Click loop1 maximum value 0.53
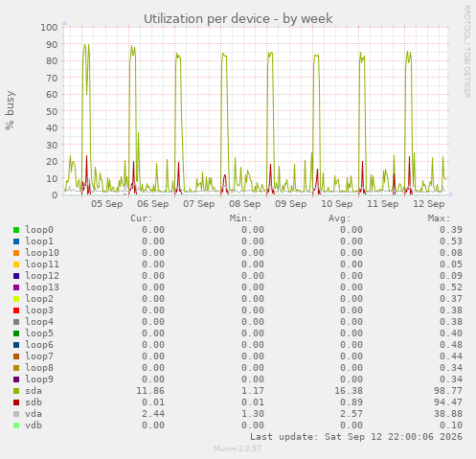The image size is (476, 459). pyautogui.click(x=451, y=241)
